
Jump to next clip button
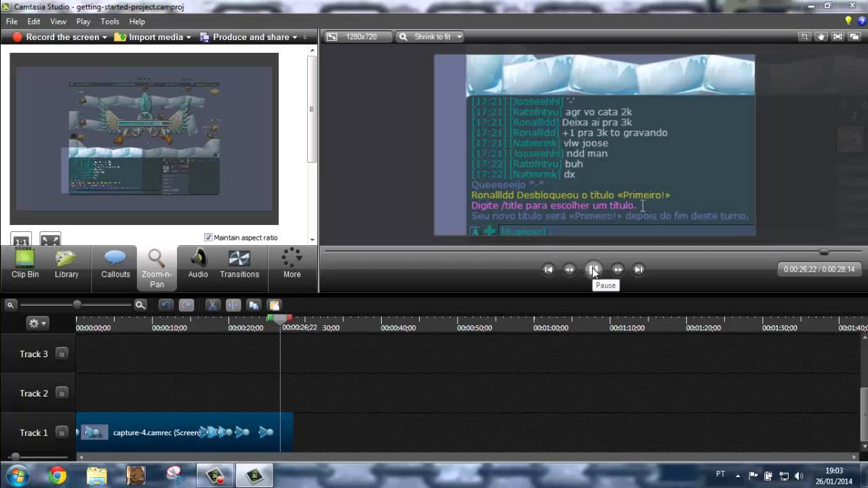tap(639, 269)
